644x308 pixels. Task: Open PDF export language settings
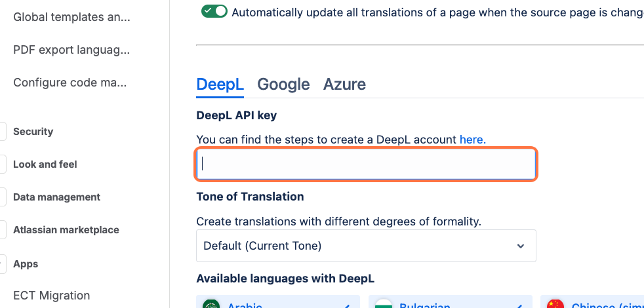[71, 50]
